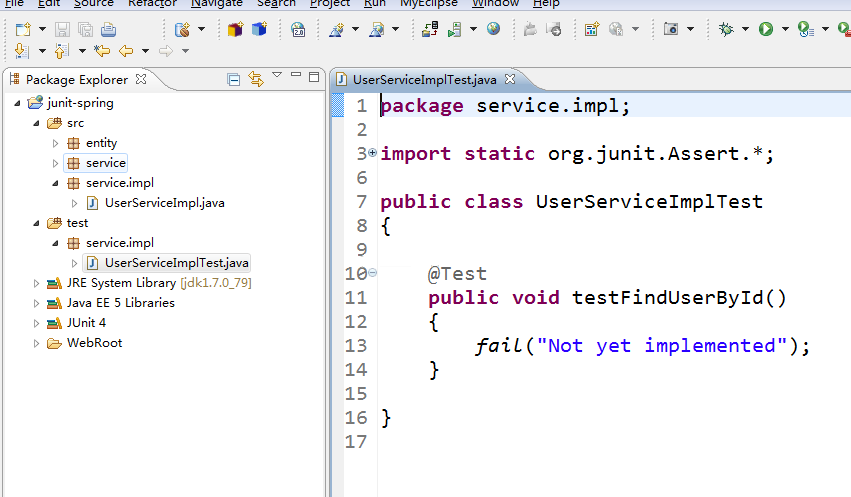Image resolution: width=851 pixels, height=497 pixels.
Task: Open the Project menu
Action: click(x=330, y=3)
